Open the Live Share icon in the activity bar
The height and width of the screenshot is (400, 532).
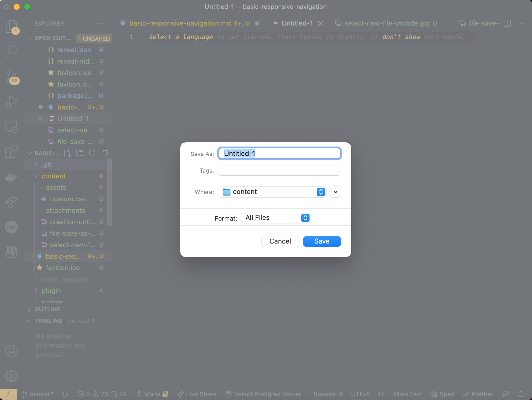(11, 202)
